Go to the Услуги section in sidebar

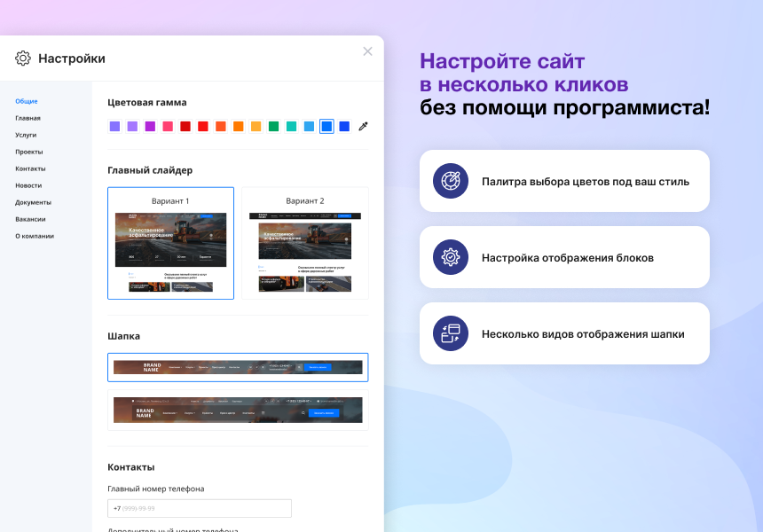point(26,135)
